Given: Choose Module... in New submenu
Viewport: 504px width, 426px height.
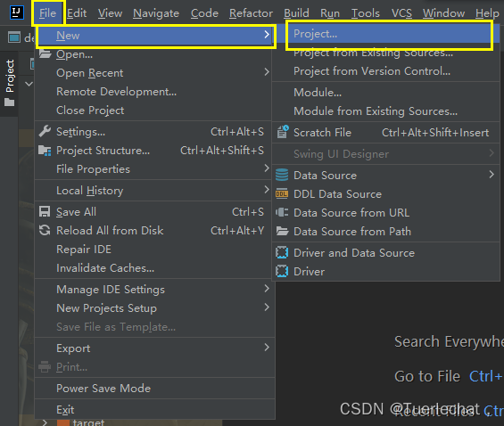Looking at the screenshot, I should tap(385, 93).
